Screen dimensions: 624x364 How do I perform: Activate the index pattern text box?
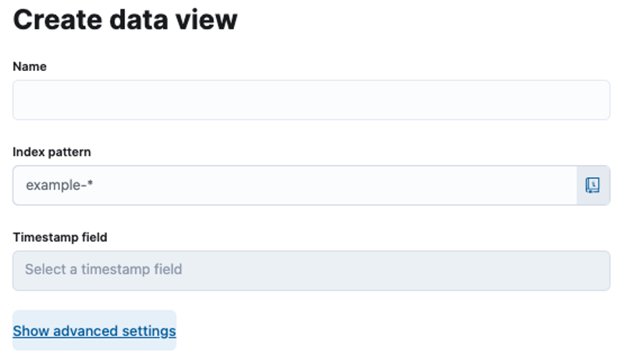click(295, 186)
